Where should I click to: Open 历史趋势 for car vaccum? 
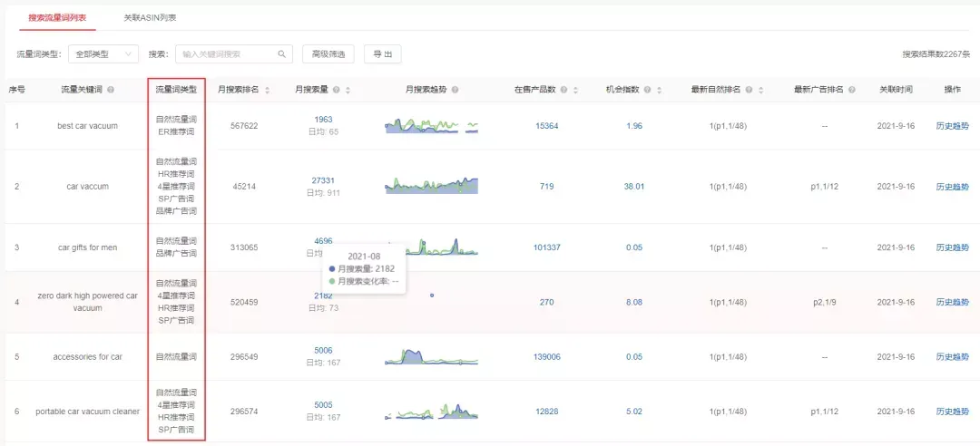pos(953,186)
